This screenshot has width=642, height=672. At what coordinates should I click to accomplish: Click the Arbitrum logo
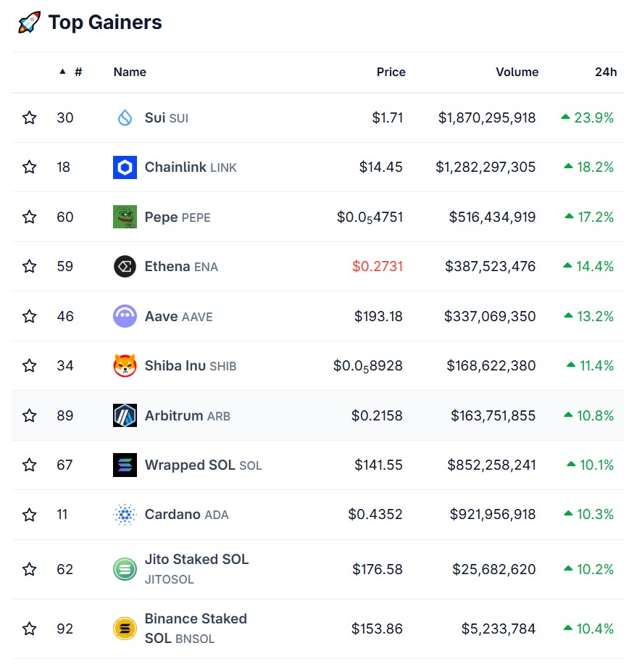[125, 415]
